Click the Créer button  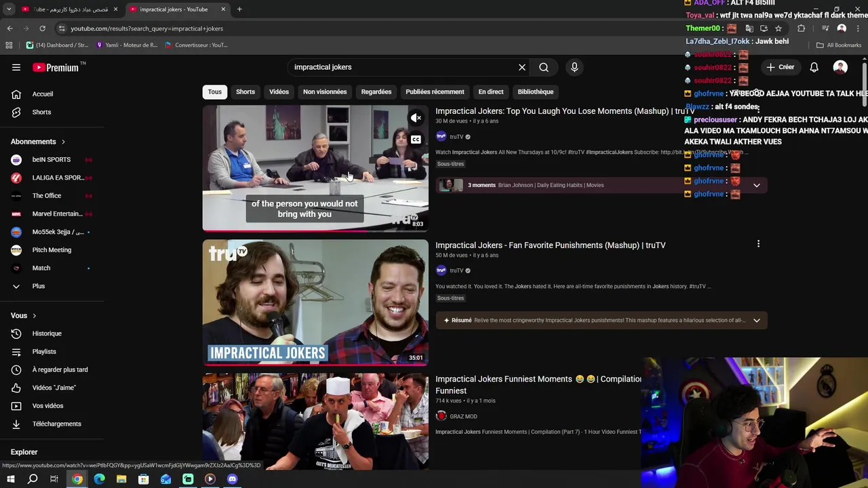(x=780, y=67)
